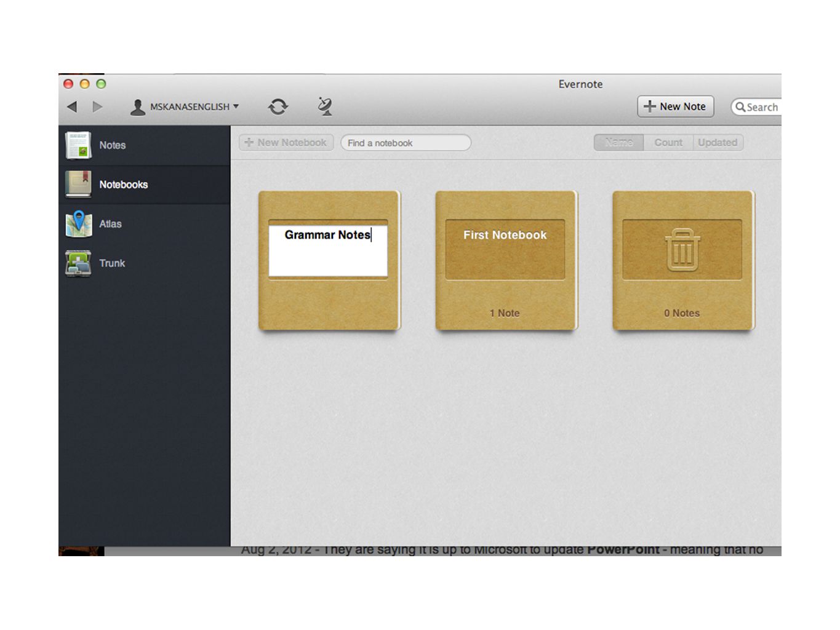Open Atlas in the sidebar
Viewport: 840px width, 630px height.
(145, 224)
